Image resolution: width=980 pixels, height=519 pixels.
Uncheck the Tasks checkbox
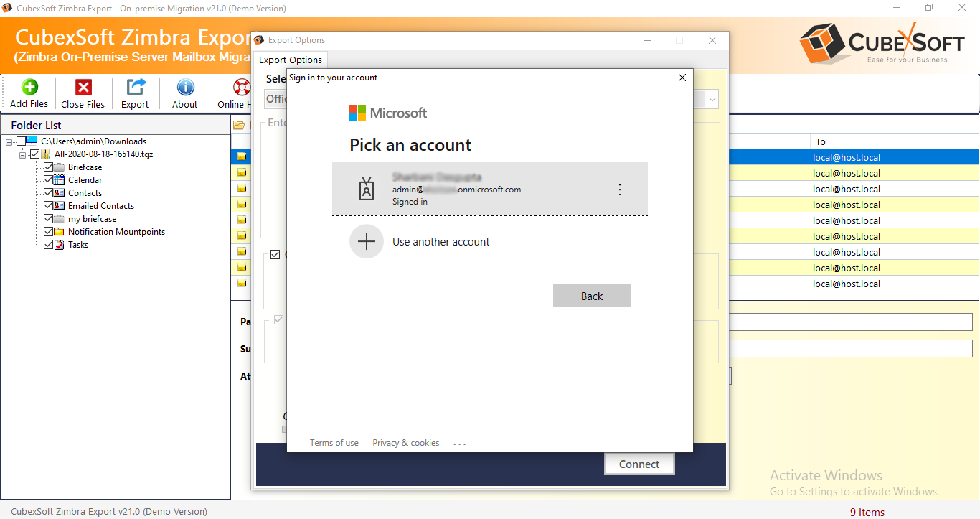click(x=48, y=245)
